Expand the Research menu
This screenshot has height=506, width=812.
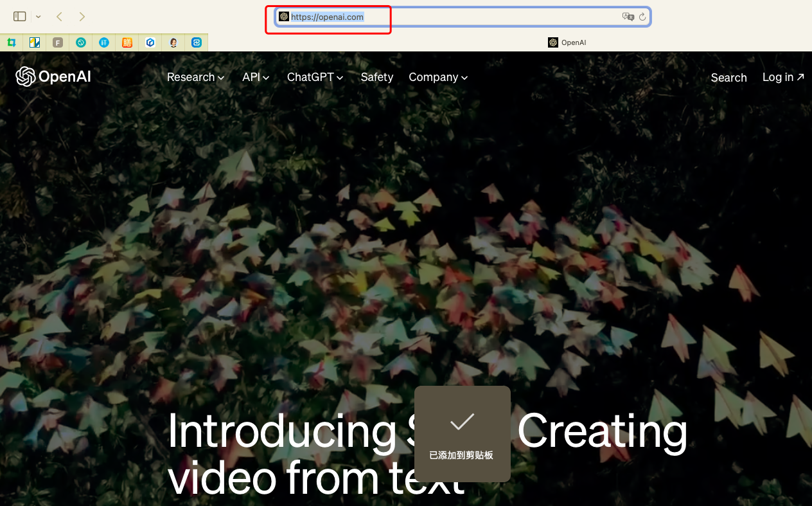coord(195,77)
